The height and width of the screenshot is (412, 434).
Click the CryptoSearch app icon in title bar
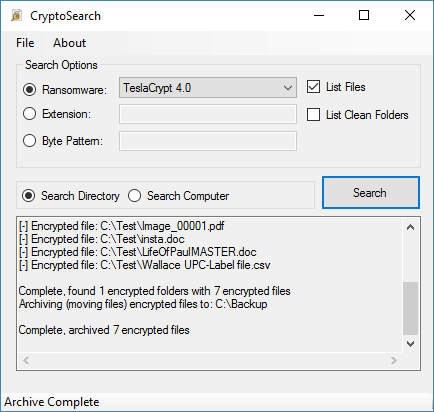tap(16, 15)
